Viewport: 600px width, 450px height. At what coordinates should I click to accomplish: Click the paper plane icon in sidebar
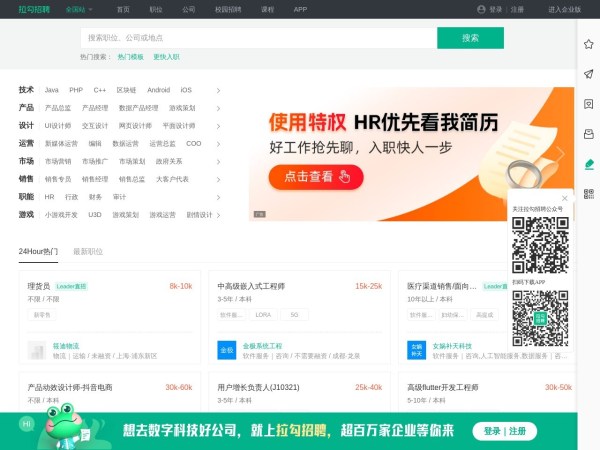point(588,74)
